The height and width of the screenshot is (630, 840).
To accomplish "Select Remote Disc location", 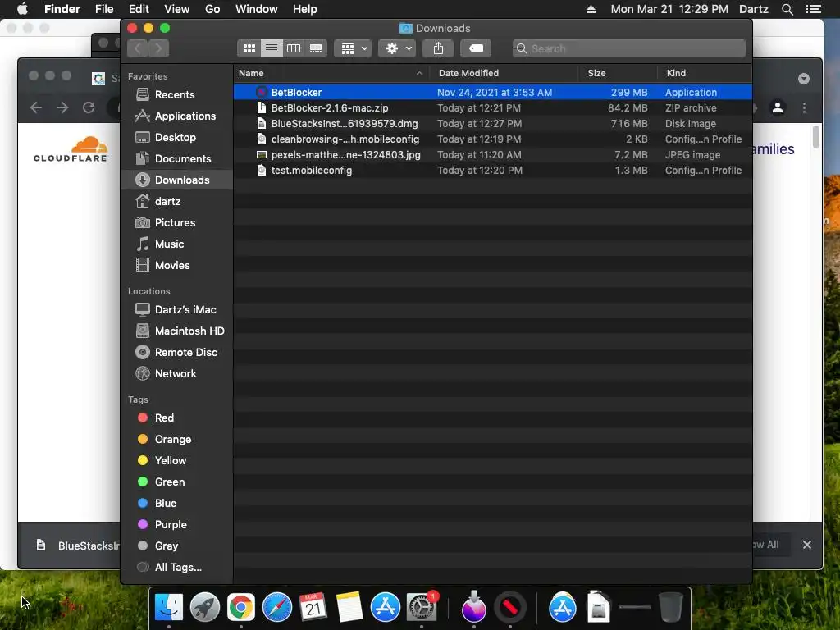I will [177, 353].
